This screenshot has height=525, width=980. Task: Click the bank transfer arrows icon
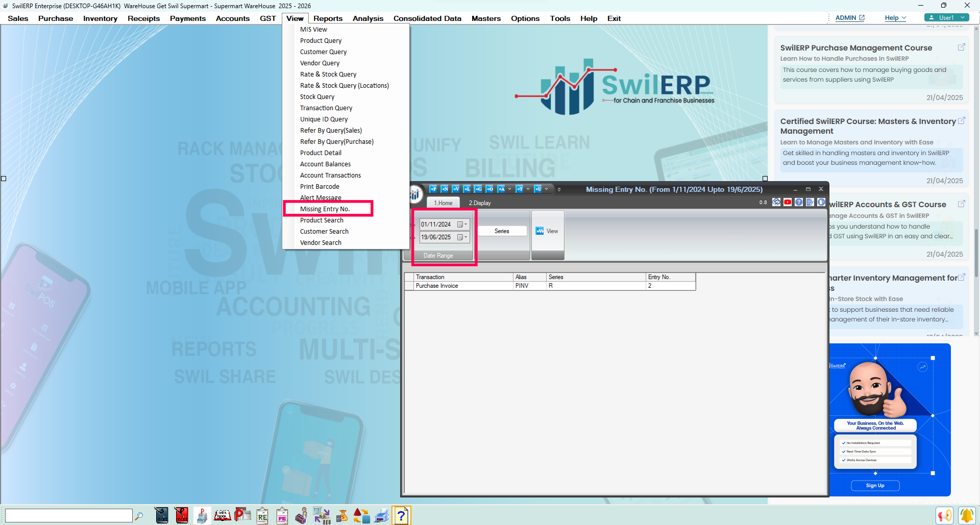click(322, 515)
